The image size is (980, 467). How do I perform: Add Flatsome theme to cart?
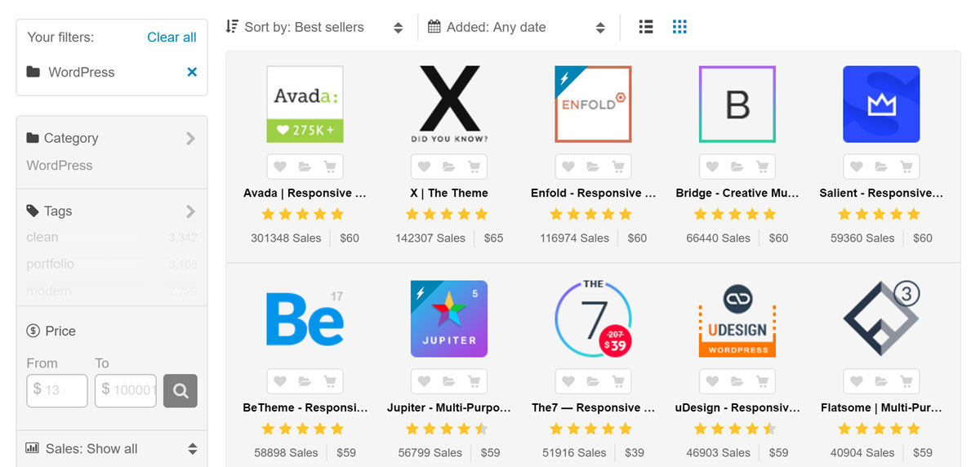tap(906, 381)
